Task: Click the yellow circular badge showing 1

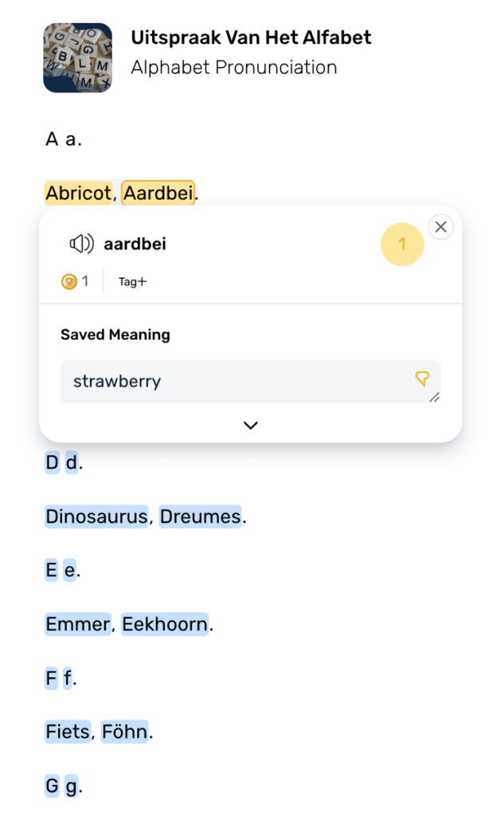Action: 402,244
